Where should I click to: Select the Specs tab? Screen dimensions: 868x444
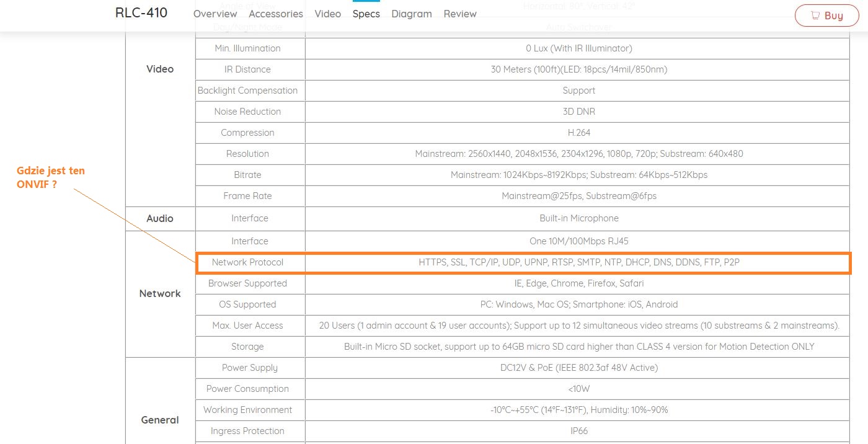(x=366, y=14)
